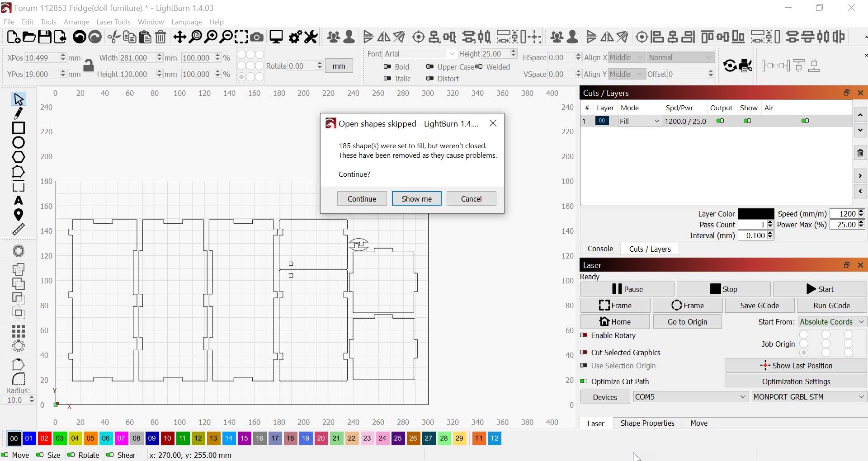Image resolution: width=868 pixels, height=461 pixels.
Task: Toggle Bold in the font panel
Action: [x=388, y=66]
